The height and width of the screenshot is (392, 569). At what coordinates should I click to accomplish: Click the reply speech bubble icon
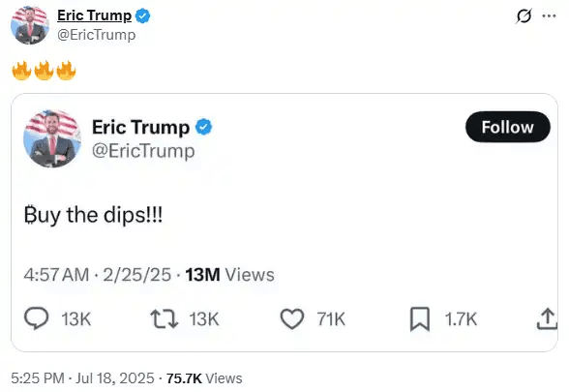click(x=37, y=318)
